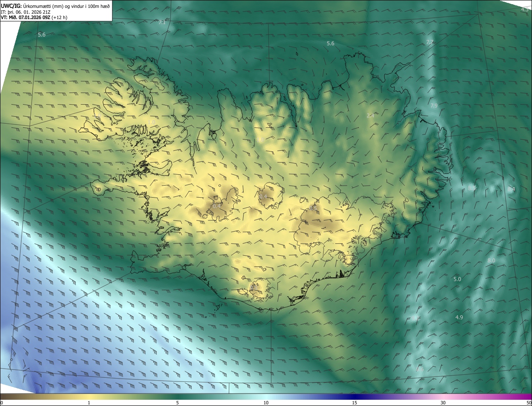Click the 50 tick on the color scale

pos(529,403)
